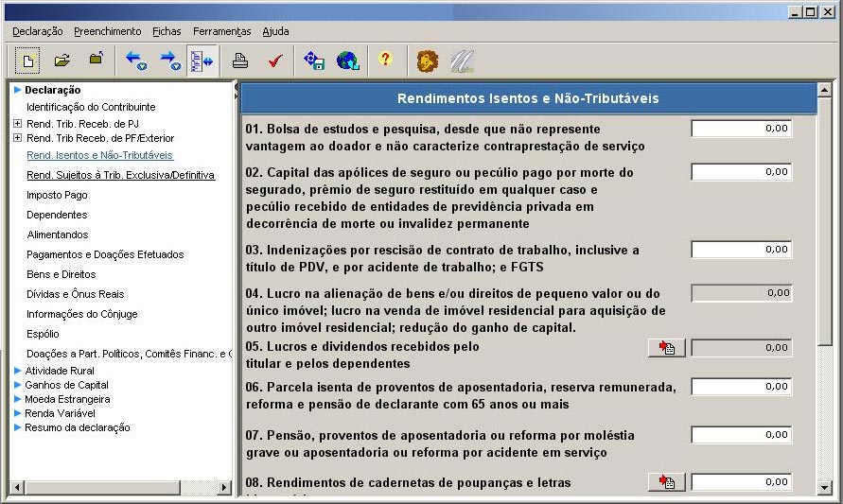
Task: Click the new declaration toolbar icon
Action: tap(27, 61)
